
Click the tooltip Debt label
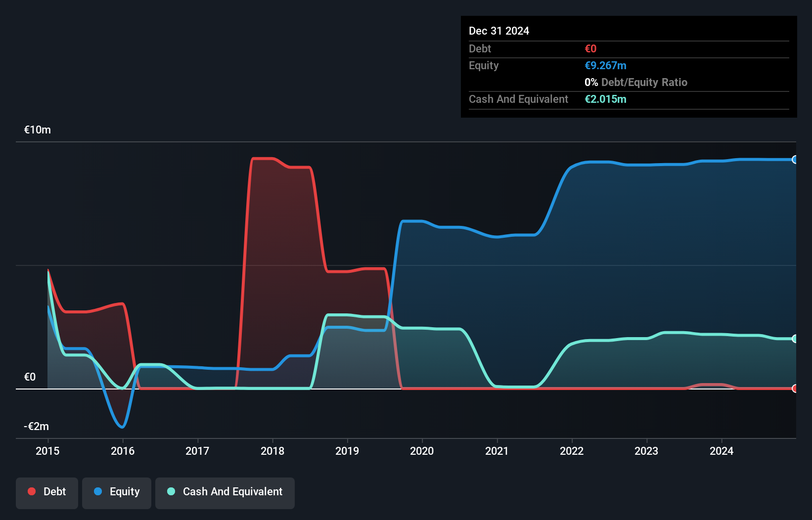click(480, 48)
